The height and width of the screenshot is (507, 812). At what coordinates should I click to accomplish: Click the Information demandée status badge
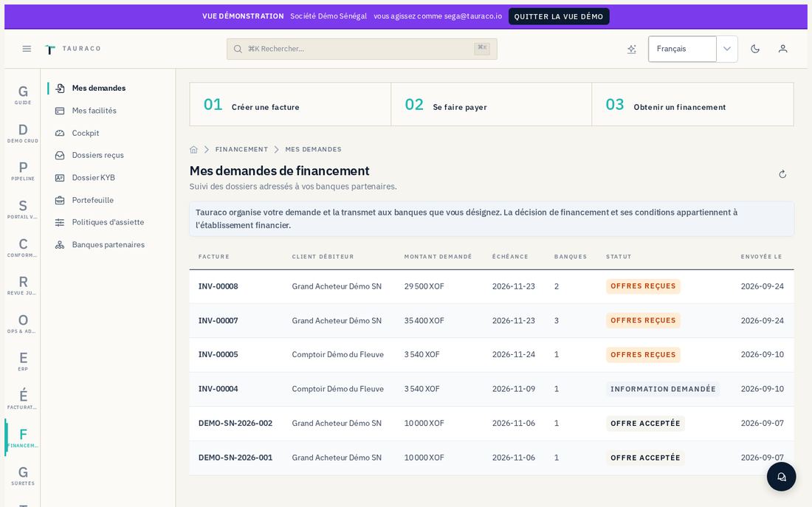[663, 389]
